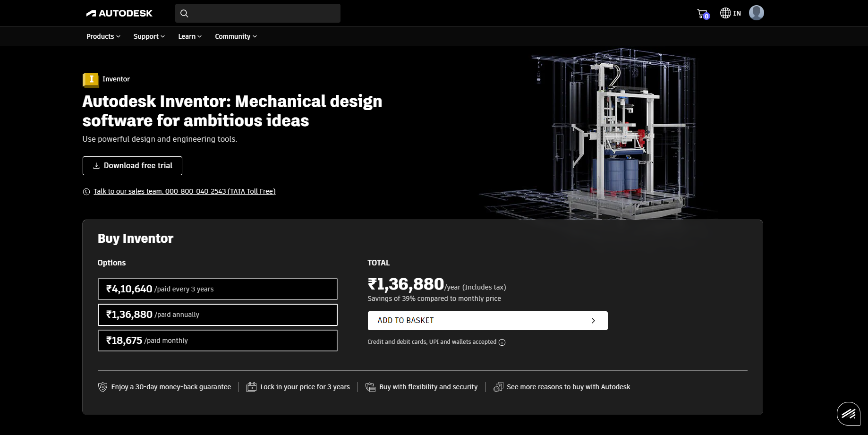Open the shopping cart
This screenshot has width=868, height=435.
pyautogui.click(x=703, y=14)
